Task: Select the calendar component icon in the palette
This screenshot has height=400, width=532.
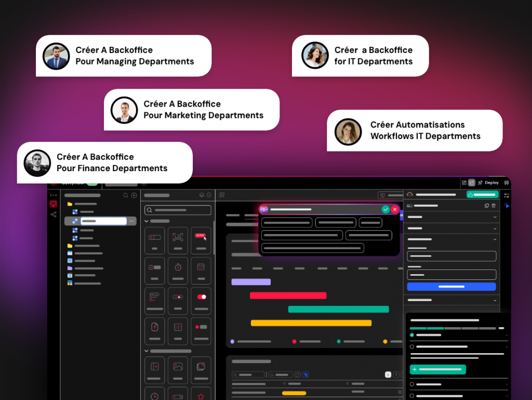Action: 201,267
